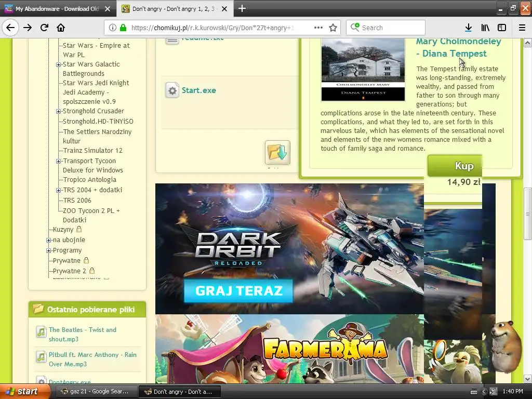Click lock icon next to Kuzyny
The height and width of the screenshot is (399, 532).
pos(79,229)
